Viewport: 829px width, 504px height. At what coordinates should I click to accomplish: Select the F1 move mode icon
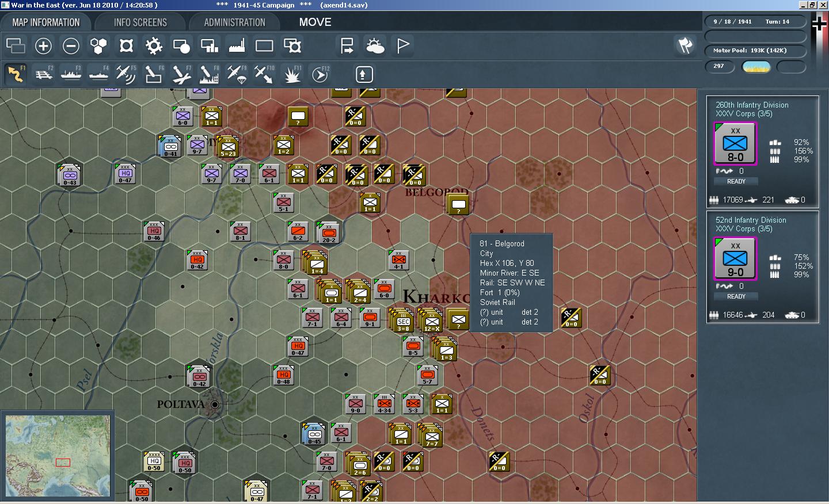click(x=16, y=74)
